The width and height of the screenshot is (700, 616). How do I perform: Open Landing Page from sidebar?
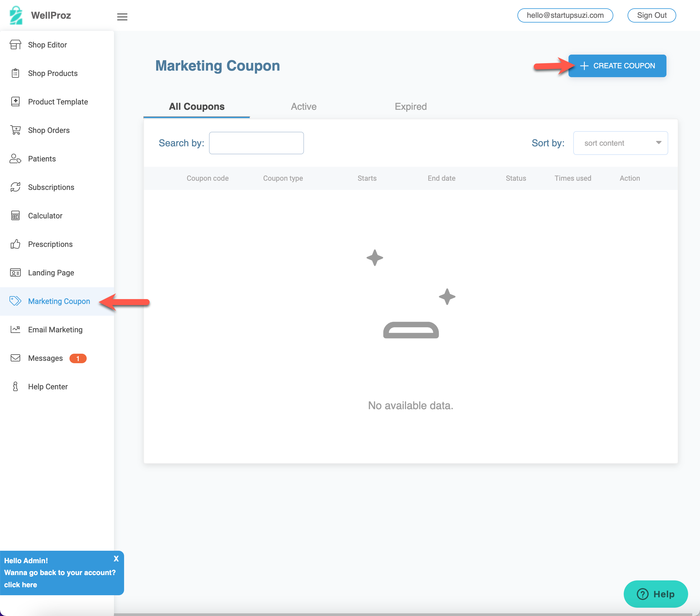pos(51,273)
